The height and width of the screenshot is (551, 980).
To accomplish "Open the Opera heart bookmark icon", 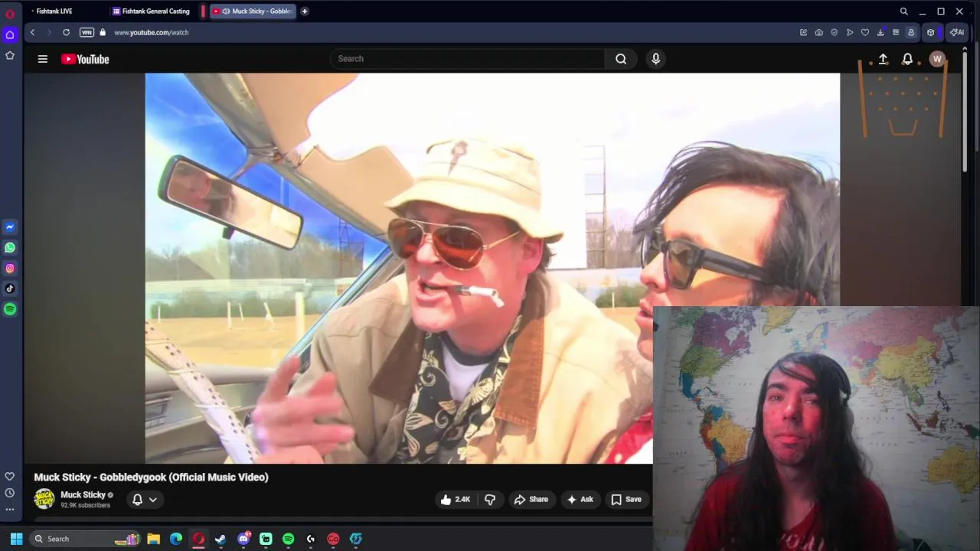I will (865, 32).
